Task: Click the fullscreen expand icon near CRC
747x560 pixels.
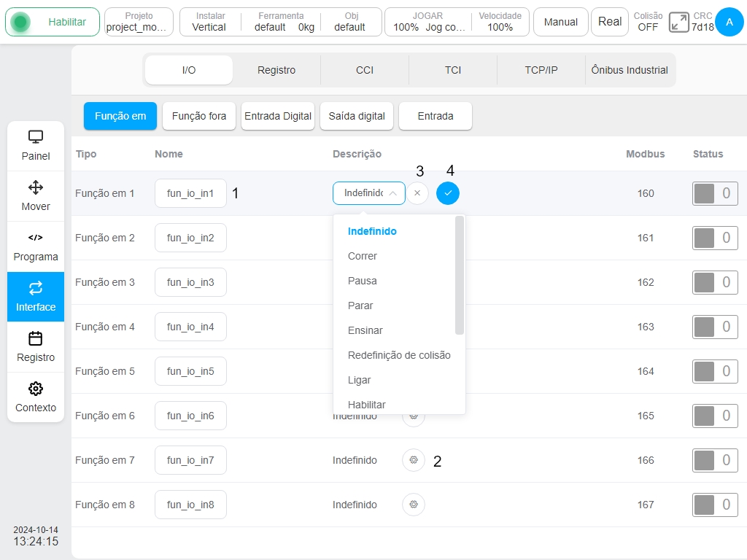Action: (x=678, y=23)
